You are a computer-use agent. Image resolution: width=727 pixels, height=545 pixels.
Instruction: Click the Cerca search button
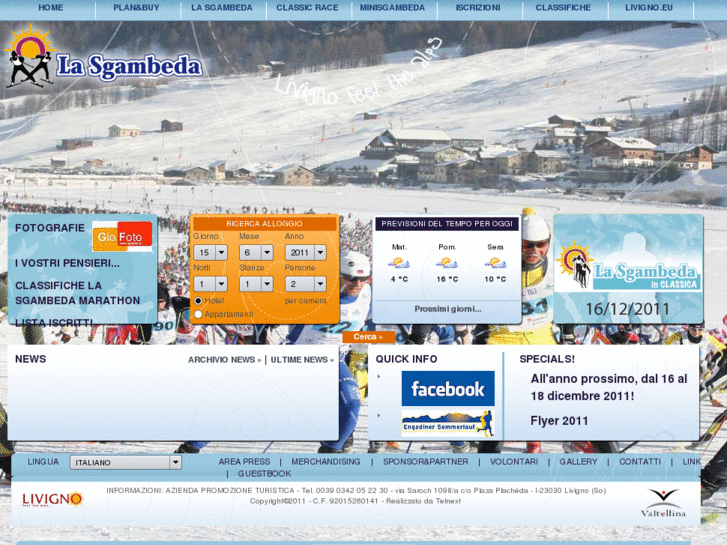(368, 337)
